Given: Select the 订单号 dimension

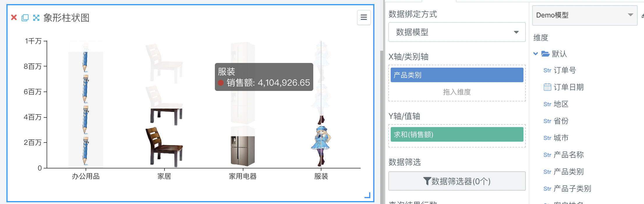Looking at the screenshot, I should (565, 70).
